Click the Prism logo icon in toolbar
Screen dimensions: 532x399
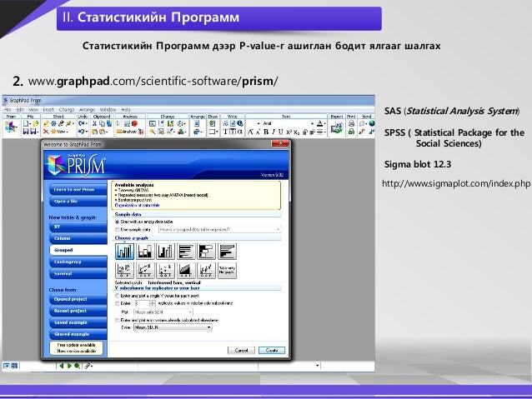point(11,127)
